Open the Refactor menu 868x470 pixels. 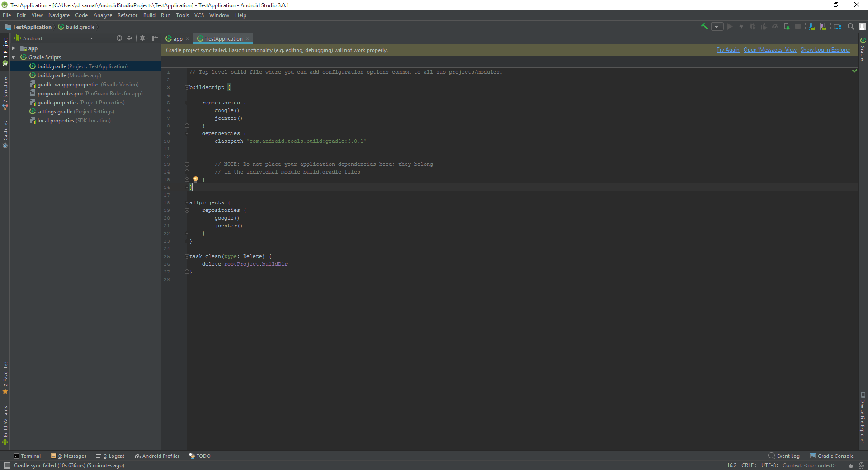coord(127,15)
